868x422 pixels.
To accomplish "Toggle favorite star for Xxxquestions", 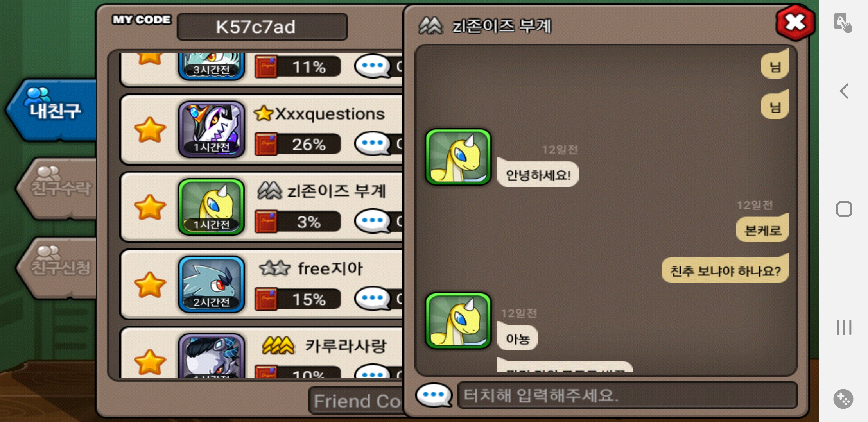I will [150, 130].
